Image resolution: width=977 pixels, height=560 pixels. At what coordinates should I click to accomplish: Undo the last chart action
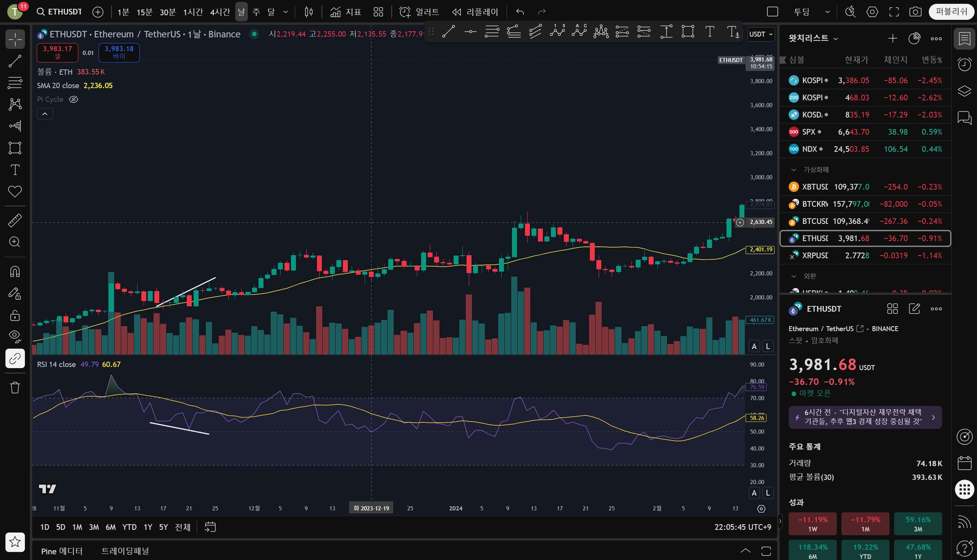coord(520,11)
